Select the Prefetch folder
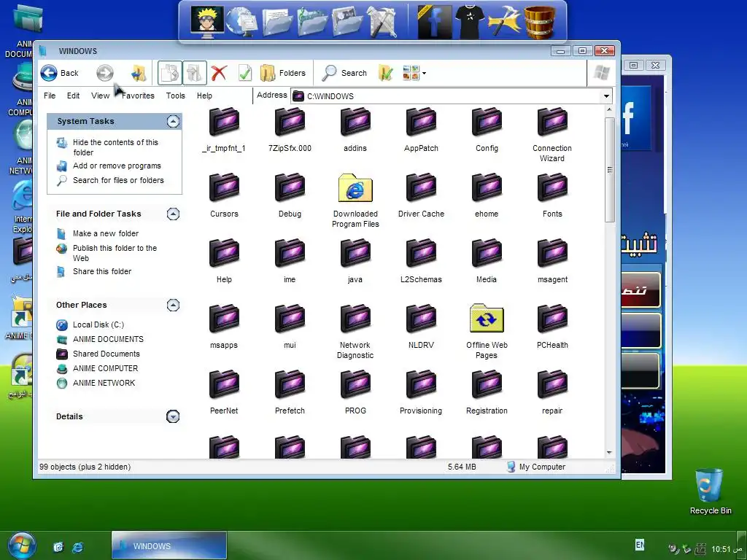 (290, 392)
